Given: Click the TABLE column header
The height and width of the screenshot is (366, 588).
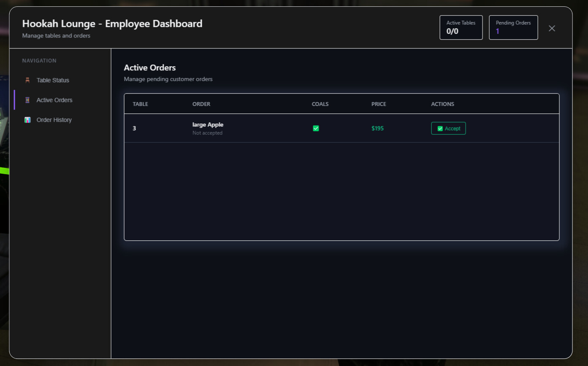Looking at the screenshot, I should coord(140,104).
